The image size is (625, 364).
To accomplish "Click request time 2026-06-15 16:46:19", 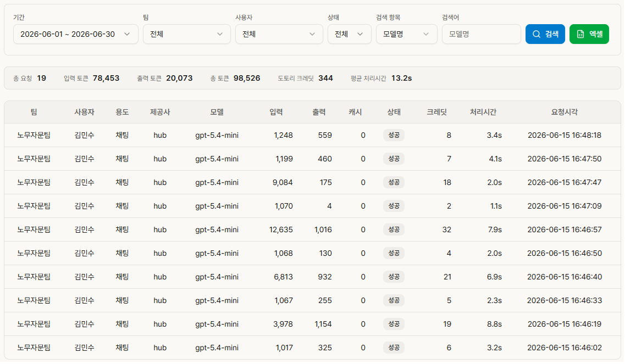I will [565, 324].
